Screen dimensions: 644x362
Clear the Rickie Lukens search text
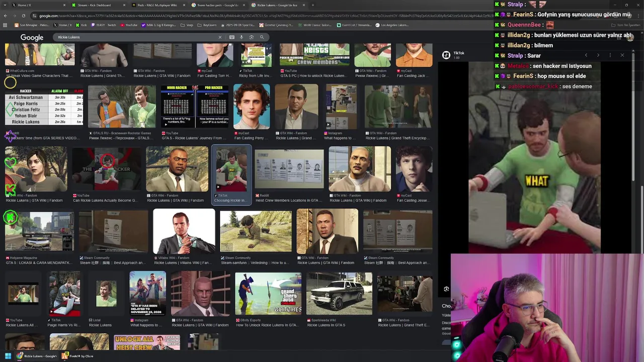tap(220, 37)
